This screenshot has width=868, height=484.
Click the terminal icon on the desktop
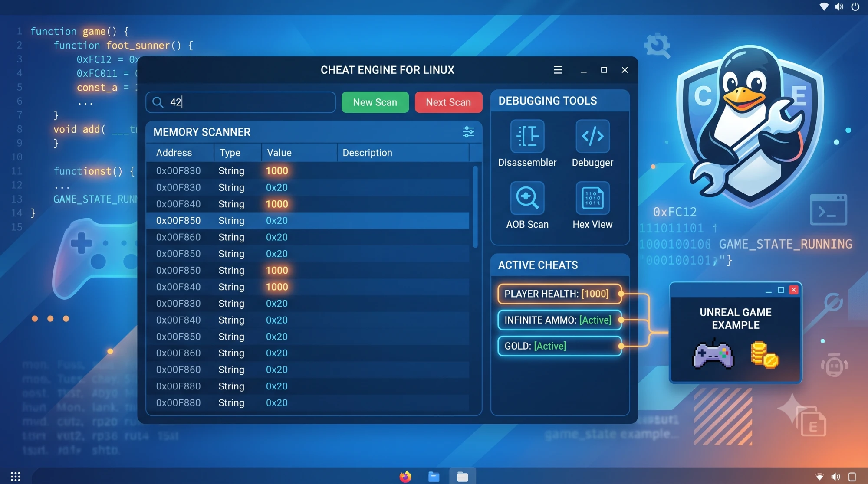coord(829,210)
